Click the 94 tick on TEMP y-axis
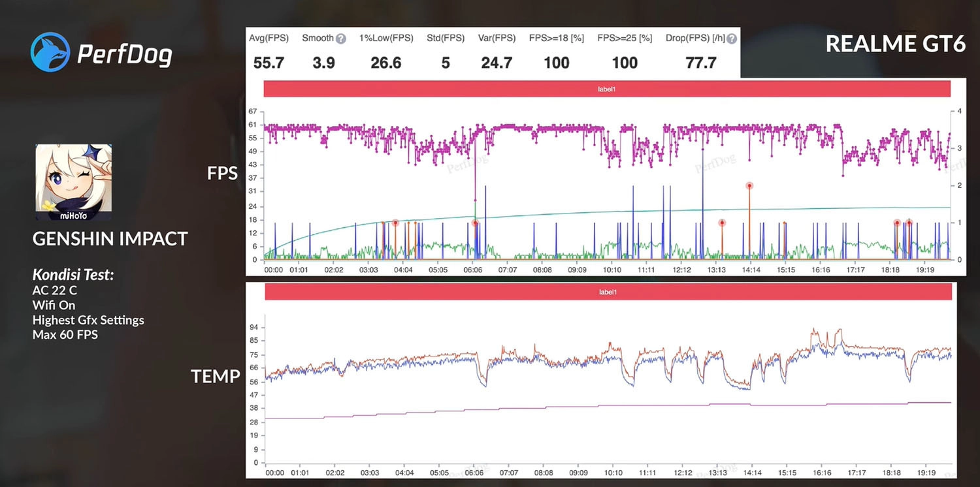The width and height of the screenshot is (980, 487). 253,327
